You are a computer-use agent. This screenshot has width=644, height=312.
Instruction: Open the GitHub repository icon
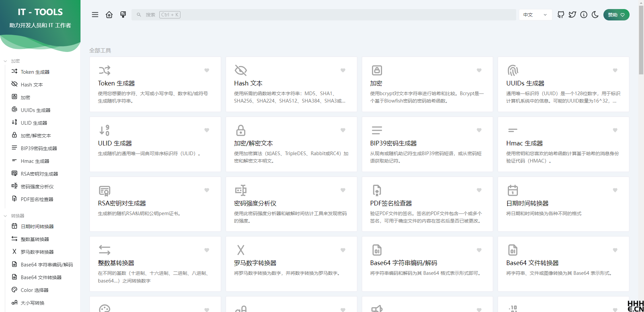pyautogui.click(x=561, y=15)
